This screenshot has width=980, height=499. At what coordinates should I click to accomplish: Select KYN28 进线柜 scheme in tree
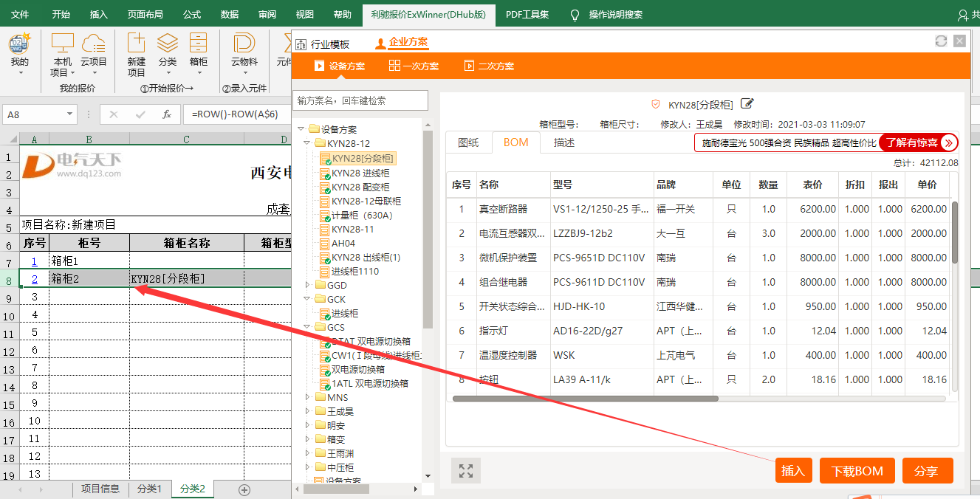(x=360, y=173)
